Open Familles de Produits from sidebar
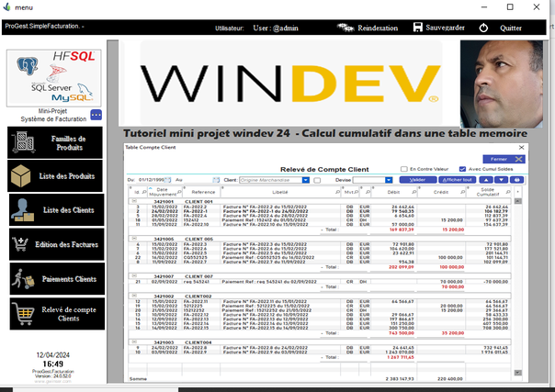 coord(55,143)
